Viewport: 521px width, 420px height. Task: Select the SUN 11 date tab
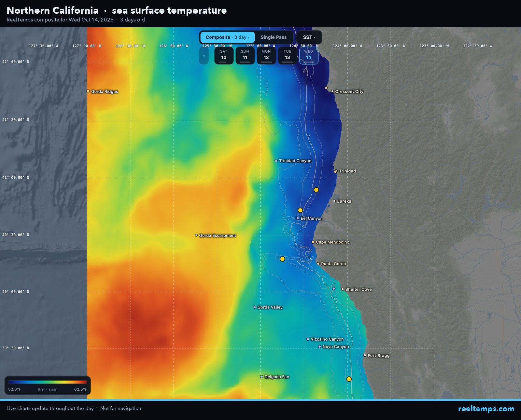[x=245, y=55]
